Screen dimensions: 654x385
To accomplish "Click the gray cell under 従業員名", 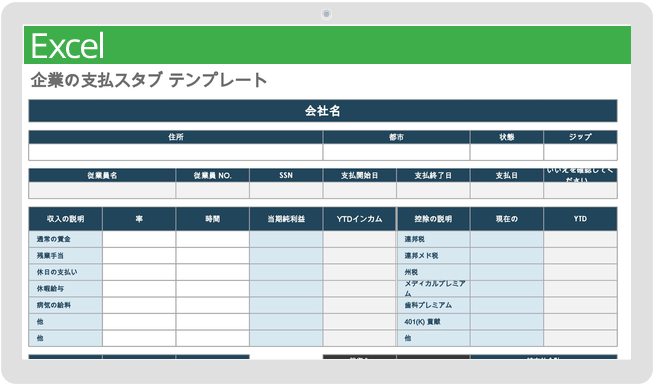I will (102, 190).
